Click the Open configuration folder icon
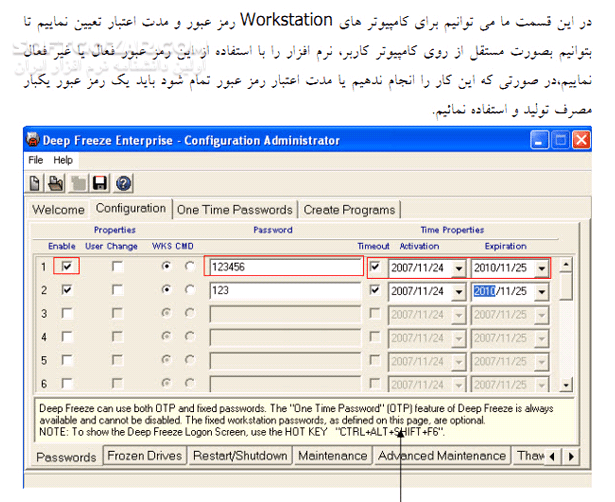This screenshot has width=615, height=502. click(x=57, y=183)
